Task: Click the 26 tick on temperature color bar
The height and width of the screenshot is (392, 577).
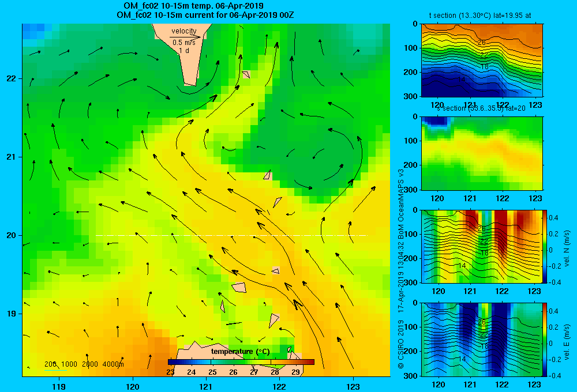Action: pos(233,372)
